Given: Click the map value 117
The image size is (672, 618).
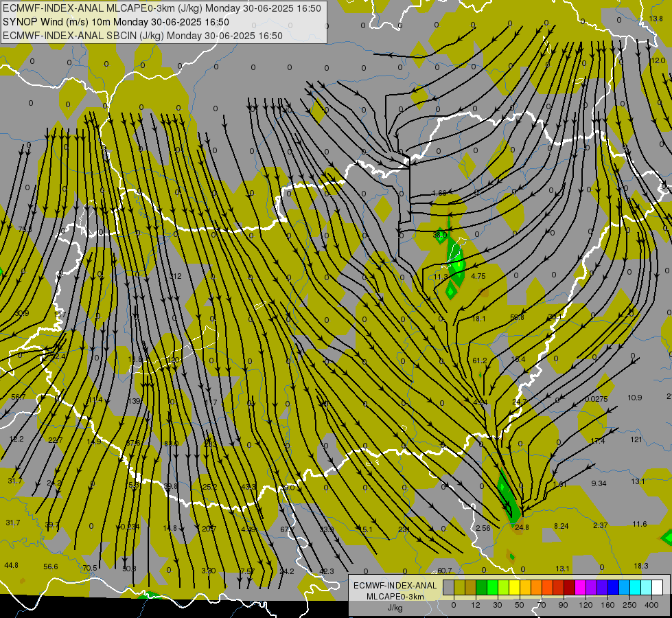Looking at the screenshot, I should pos(60,314).
